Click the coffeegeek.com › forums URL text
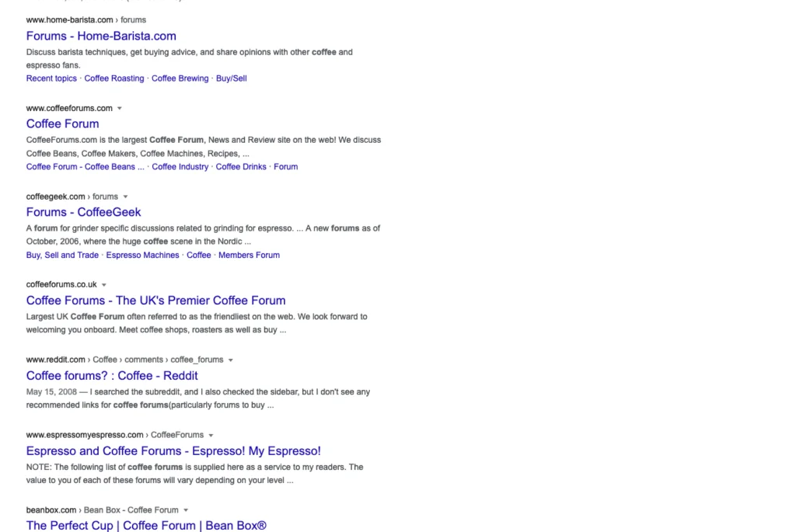Screen dimensions: 796x532 (x=72, y=196)
